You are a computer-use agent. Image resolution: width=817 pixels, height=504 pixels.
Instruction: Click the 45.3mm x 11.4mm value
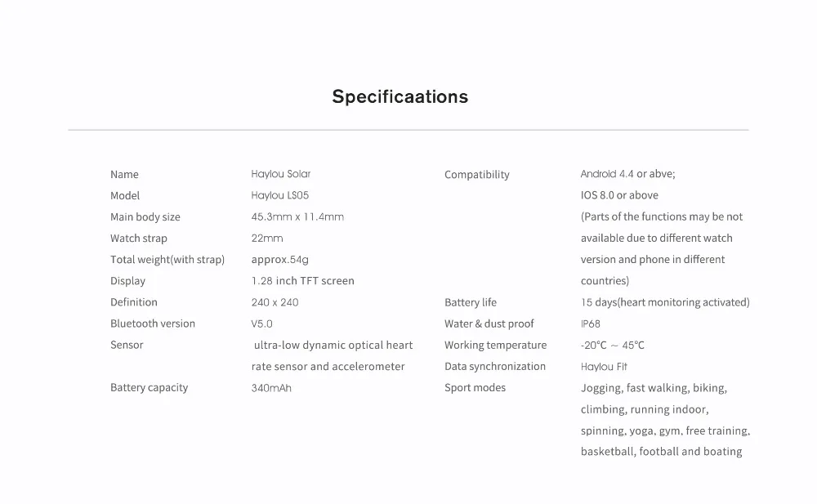click(x=297, y=216)
